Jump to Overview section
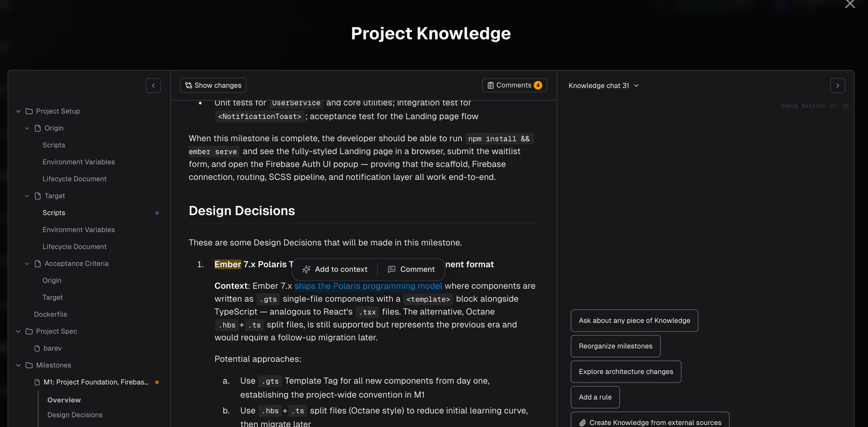868x427 pixels. 64,400
